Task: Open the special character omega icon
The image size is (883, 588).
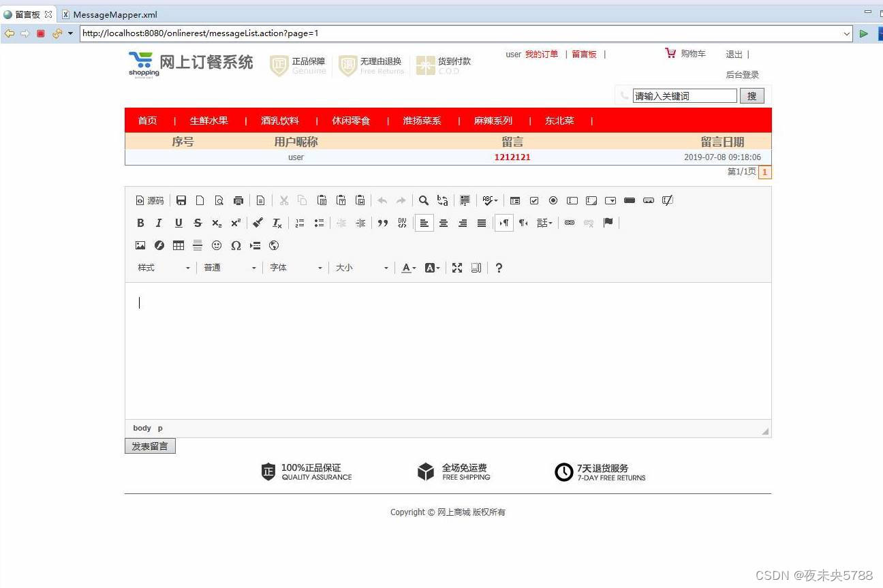Action: pos(236,245)
